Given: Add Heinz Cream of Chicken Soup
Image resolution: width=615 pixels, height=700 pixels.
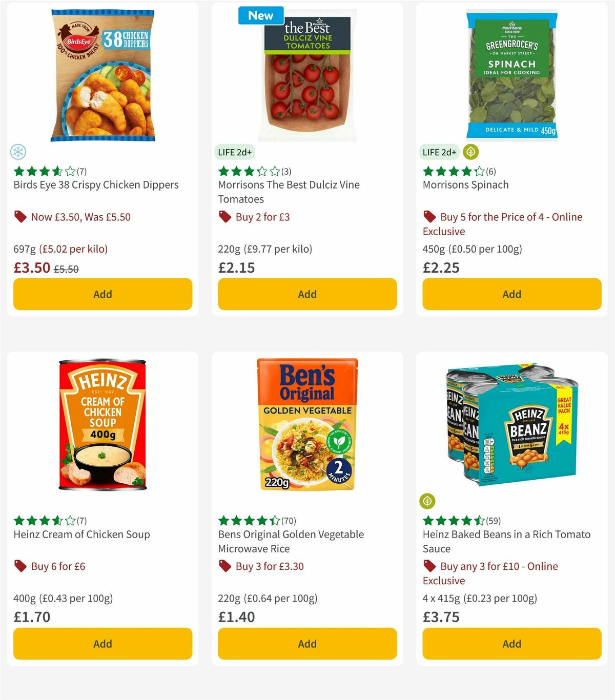Looking at the screenshot, I should point(102,644).
